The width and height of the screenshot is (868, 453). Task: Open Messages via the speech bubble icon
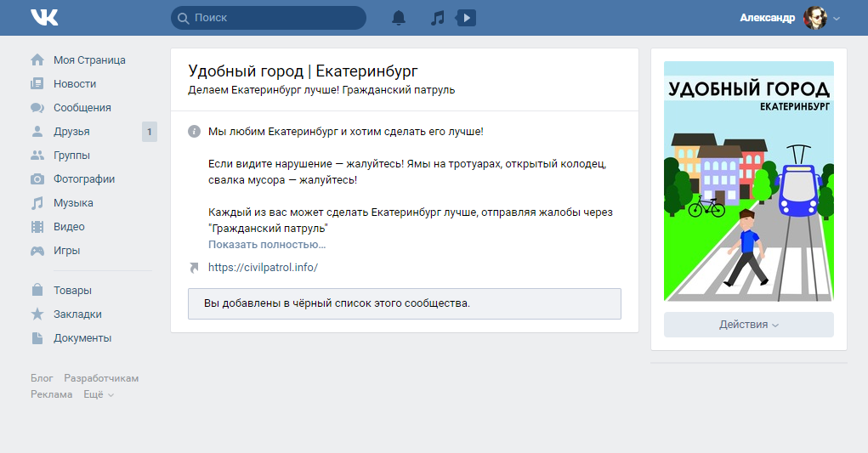click(37, 108)
